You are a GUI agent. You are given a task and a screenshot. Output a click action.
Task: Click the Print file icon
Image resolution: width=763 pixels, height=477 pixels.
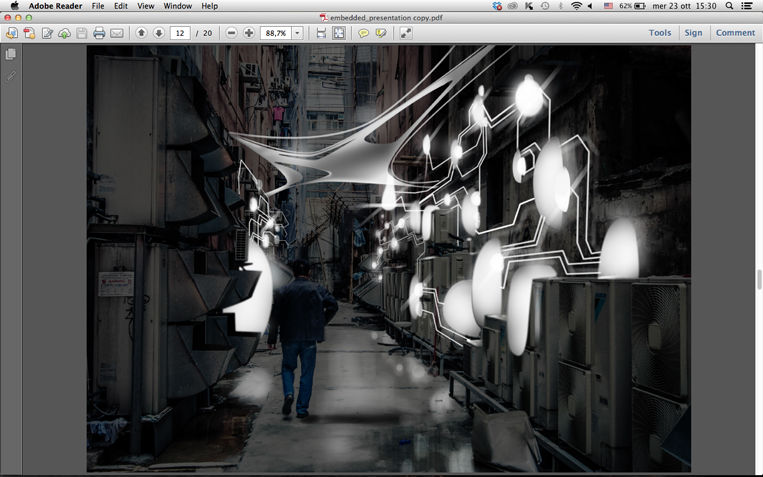[x=99, y=33]
